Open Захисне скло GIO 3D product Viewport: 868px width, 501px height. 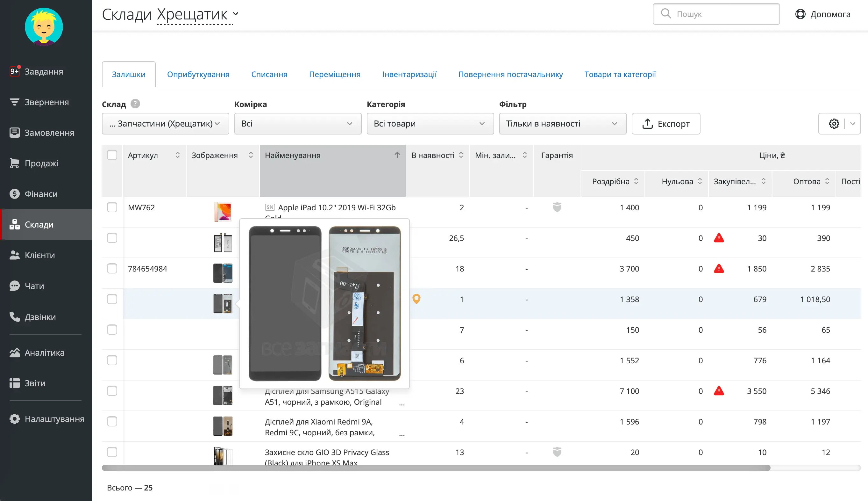click(x=327, y=457)
